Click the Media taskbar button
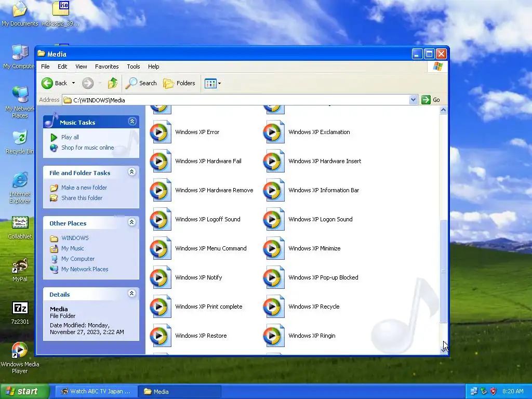The height and width of the screenshot is (399, 532). pyautogui.click(x=180, y=392)
